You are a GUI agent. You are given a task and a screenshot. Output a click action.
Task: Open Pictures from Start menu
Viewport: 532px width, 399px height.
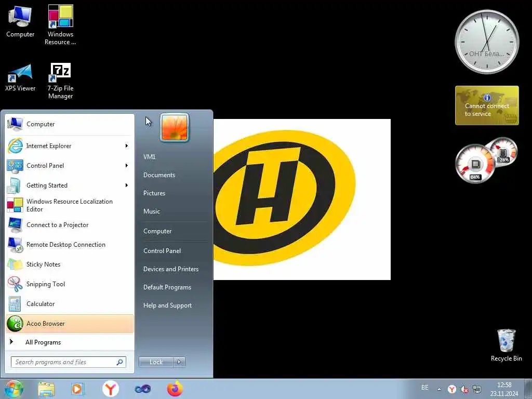pos(154,193)
